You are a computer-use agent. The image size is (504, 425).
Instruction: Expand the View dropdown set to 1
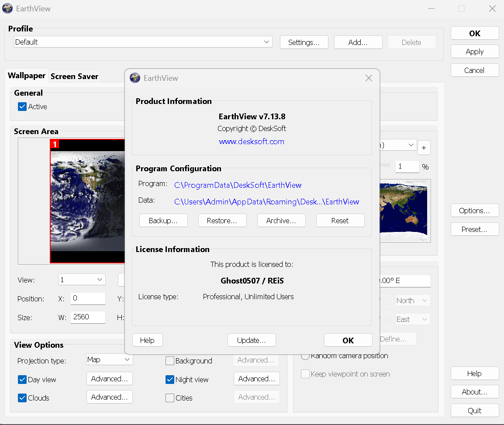point(82,280)
